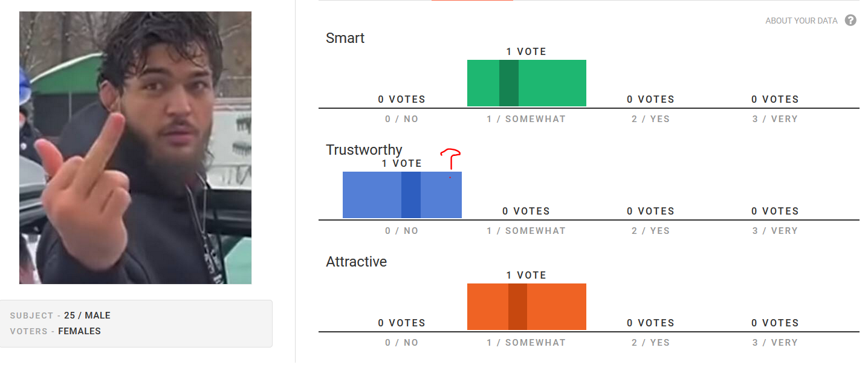Open the About Your Data link

802,21
